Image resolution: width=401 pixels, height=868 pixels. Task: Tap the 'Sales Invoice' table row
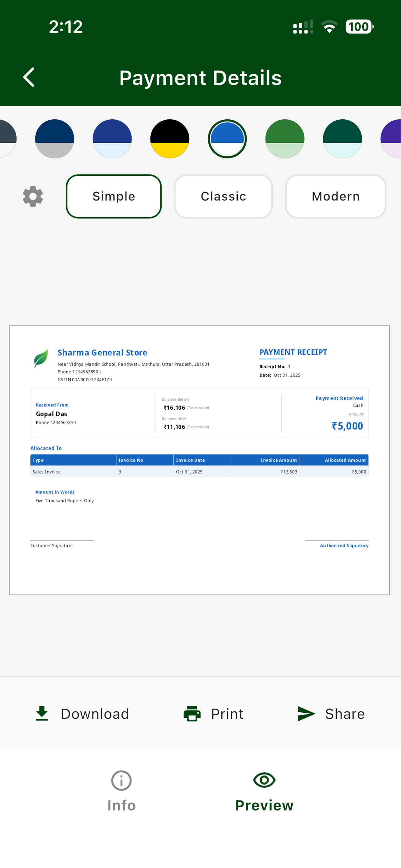click(x=199, y=472)
